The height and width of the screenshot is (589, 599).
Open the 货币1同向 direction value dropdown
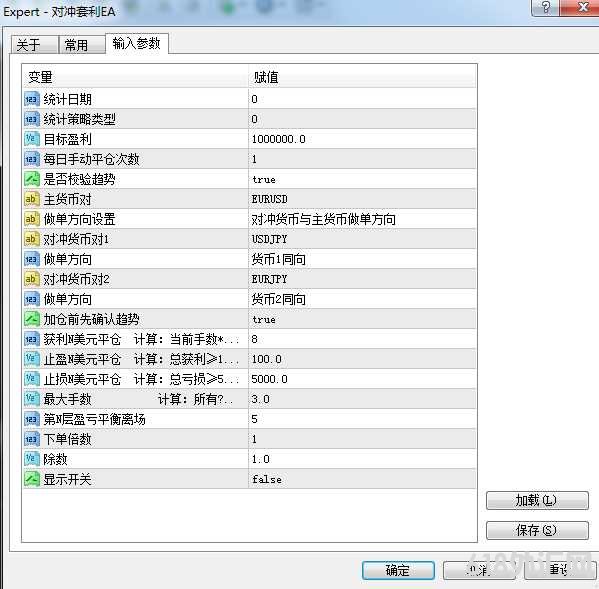(362, 259)
